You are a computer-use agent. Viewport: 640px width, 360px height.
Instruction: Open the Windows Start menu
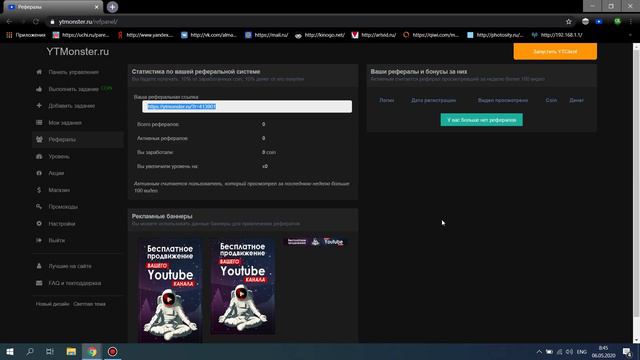point(10,351)
